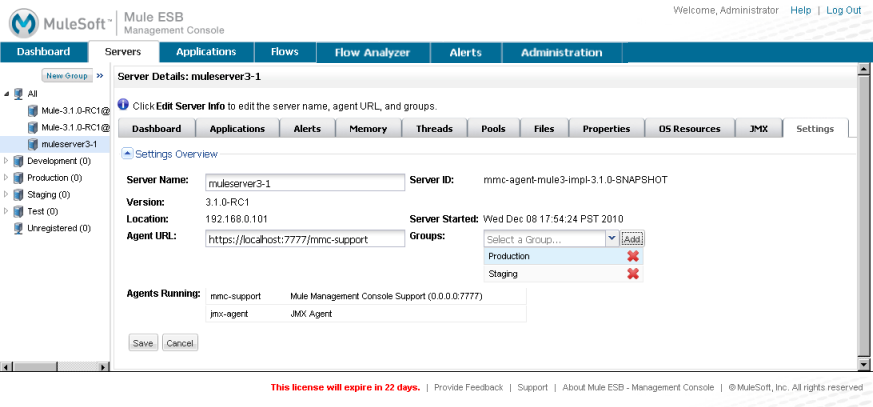Expand the Development group tree node
Screen dimensions: 873x407
click(7, 161)
